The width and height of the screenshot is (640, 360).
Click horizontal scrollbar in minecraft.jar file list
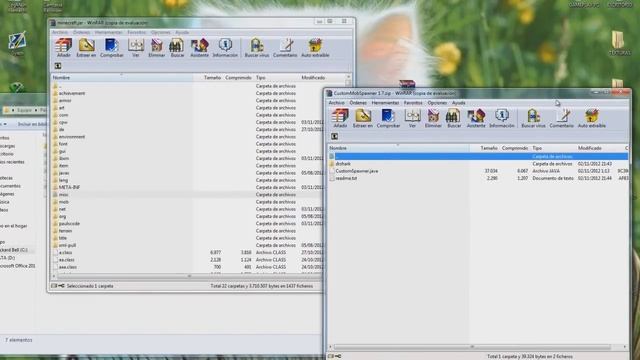pyautogui.click(x=188, y=276)
